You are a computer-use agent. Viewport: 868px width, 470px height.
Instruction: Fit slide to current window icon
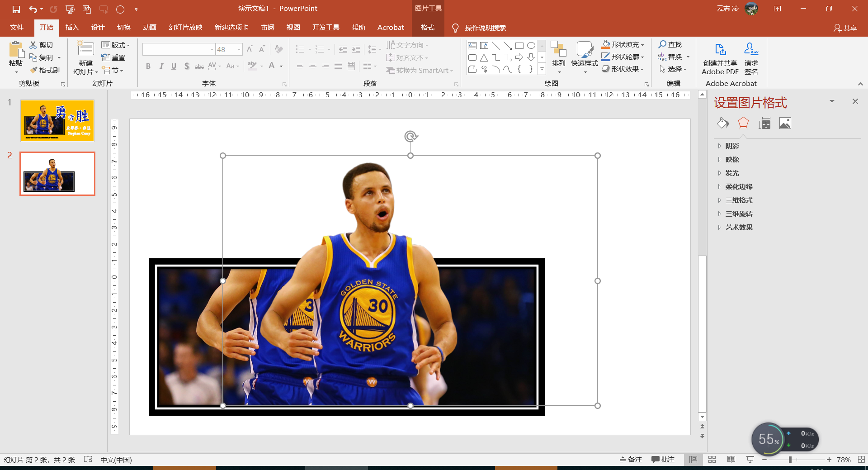click(861, 460)
